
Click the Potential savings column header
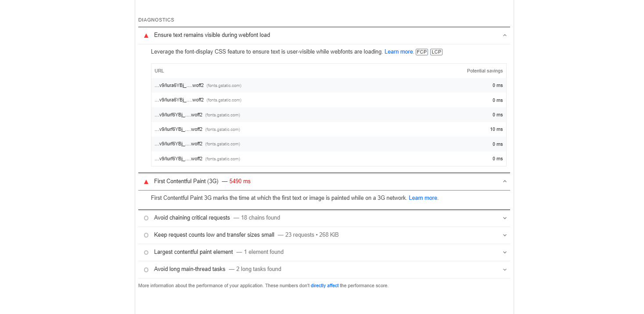pyautogui.click(x=485, y=71)
